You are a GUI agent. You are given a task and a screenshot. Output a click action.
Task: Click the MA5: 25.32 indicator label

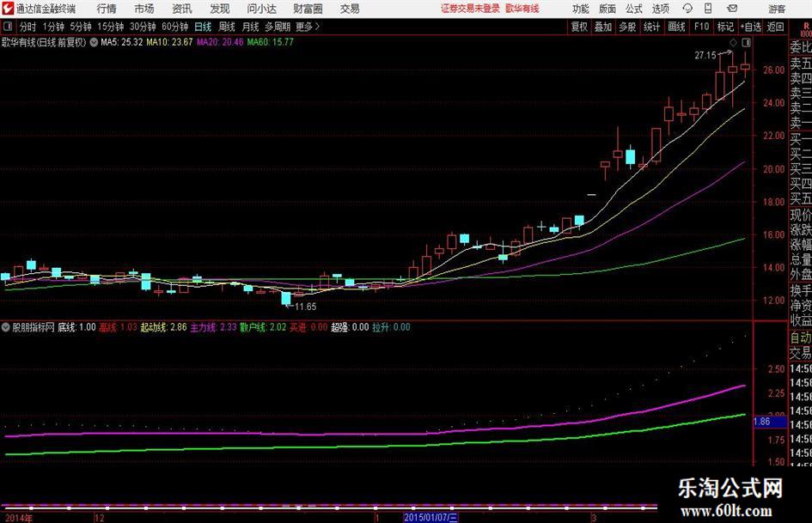point(122,42)
